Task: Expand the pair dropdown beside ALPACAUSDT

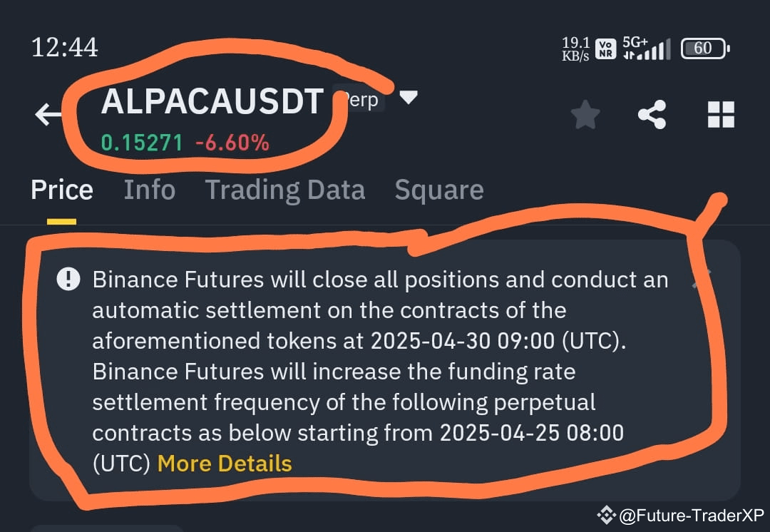Action: pos(409,99)
